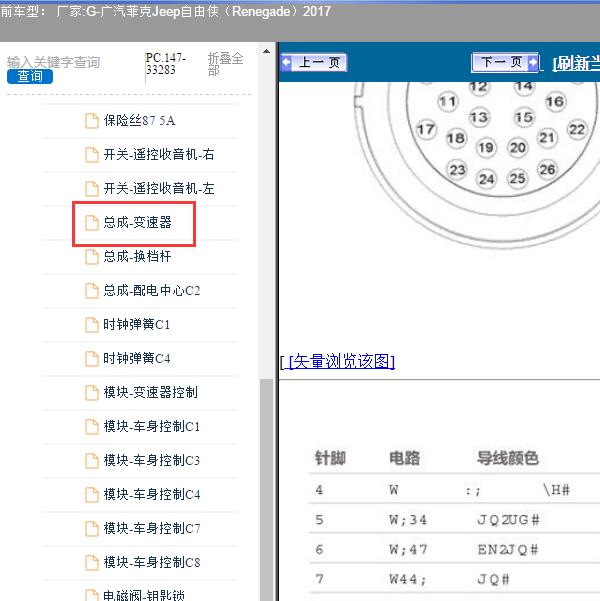Click pin 19 in the connector diagram
Viewport: 600px width, 601px height.
pos(486,147)
